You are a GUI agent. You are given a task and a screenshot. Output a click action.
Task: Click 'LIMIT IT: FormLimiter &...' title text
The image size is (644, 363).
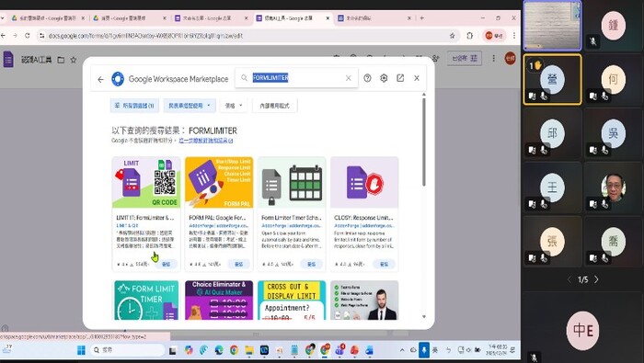click(x=145, y=218)
